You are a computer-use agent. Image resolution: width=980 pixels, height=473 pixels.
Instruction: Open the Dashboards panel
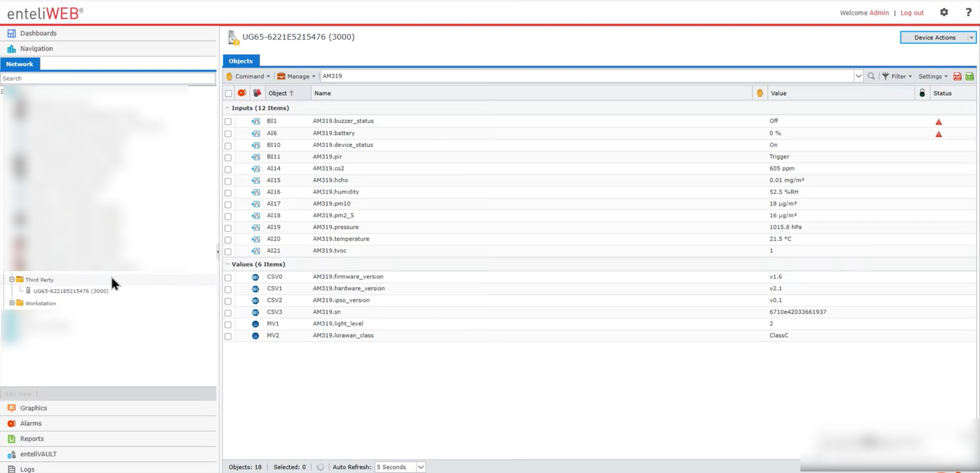(x=108, y=33)
